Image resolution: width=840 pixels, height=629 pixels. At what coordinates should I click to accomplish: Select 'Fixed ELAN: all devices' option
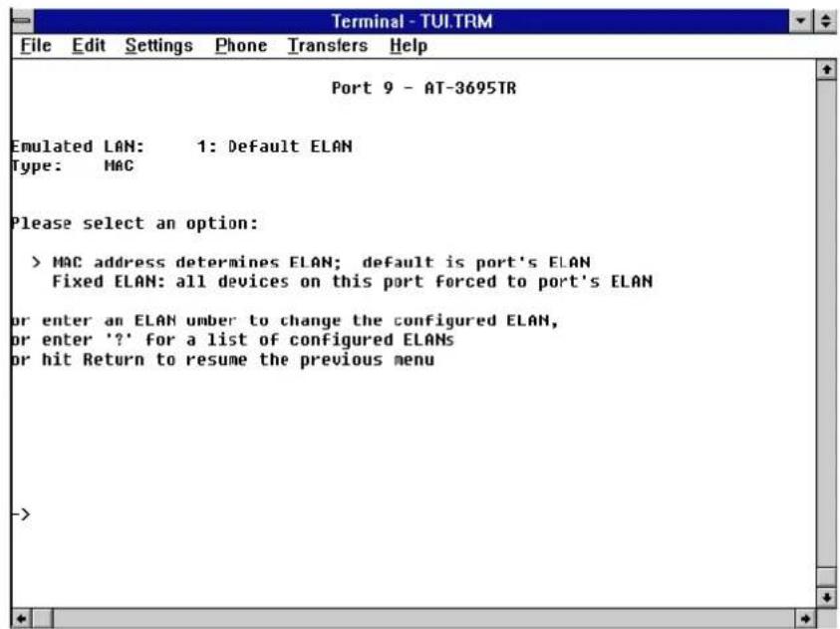352,282
